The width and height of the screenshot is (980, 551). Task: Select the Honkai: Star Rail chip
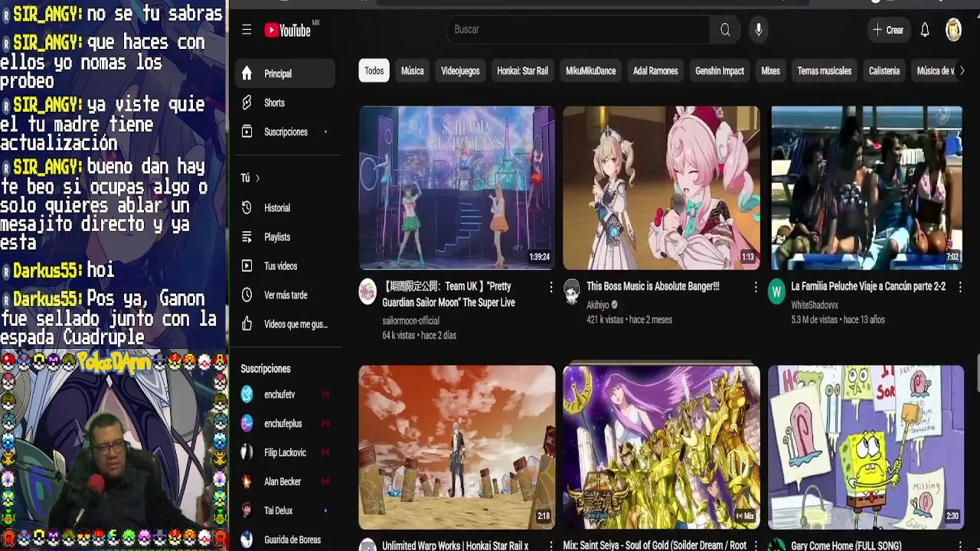pyautogui.click(x=522, y=70)
